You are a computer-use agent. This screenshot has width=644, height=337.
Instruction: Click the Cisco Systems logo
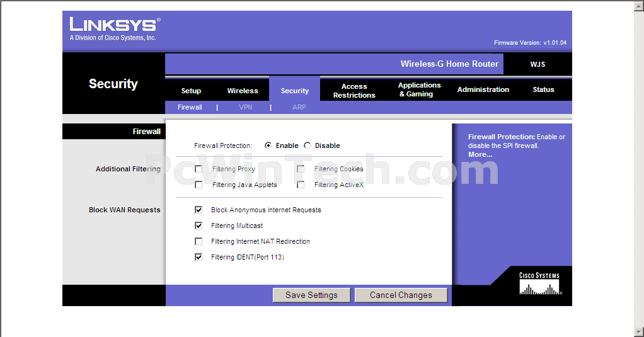coord(539,283)
